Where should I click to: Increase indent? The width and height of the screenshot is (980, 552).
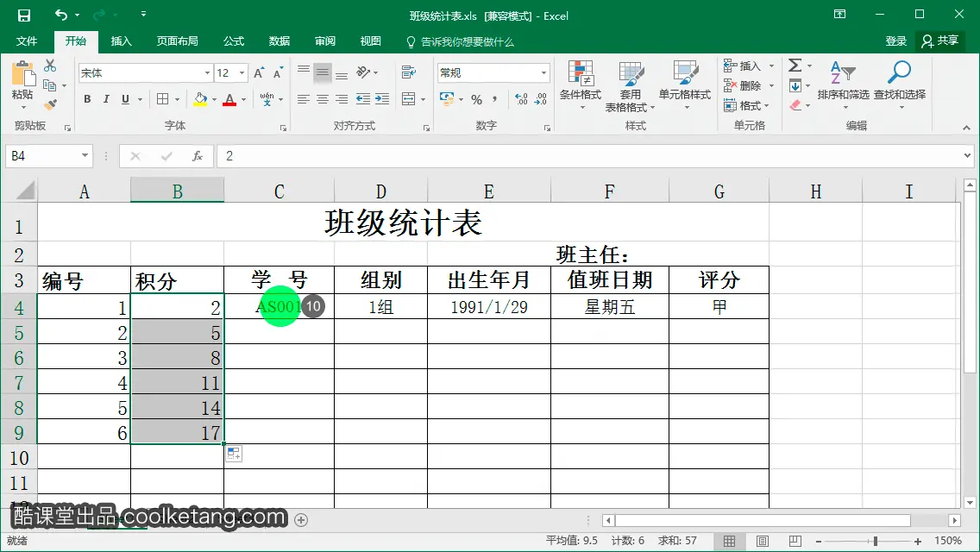click(x=382, y=99)
